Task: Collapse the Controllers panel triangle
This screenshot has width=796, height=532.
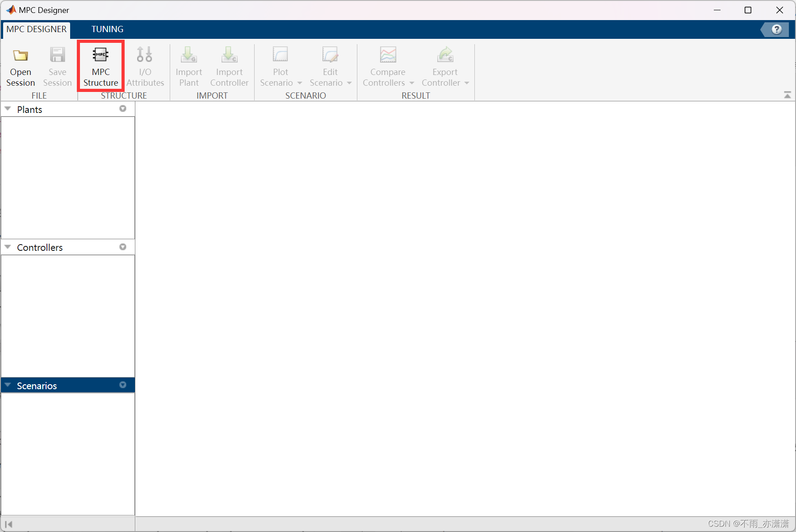Action: click(x=8, y=247)
